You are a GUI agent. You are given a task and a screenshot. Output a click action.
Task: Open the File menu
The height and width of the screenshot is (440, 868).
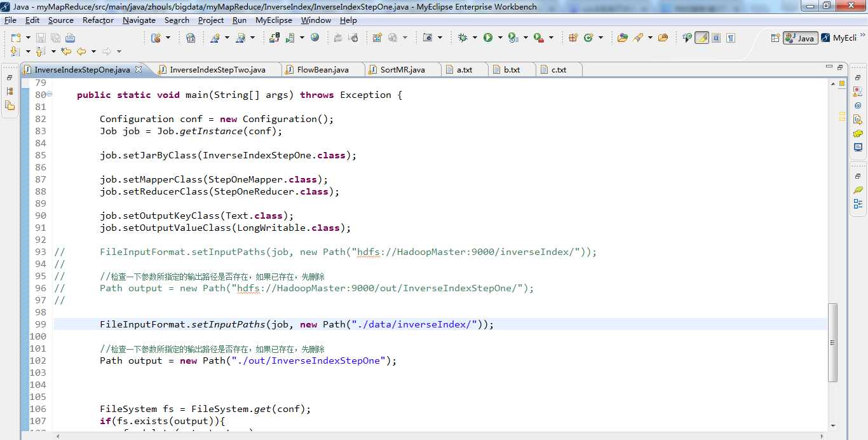click(x=10, y=20)
